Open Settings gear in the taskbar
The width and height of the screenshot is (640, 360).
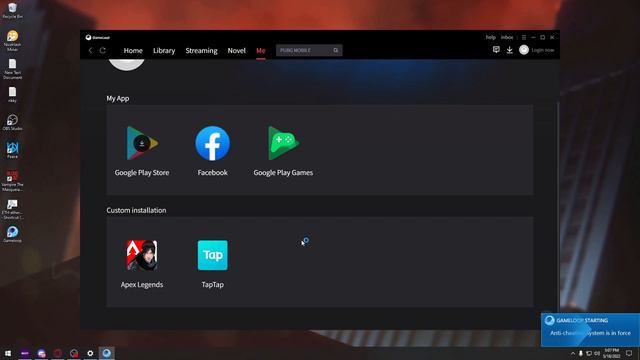[x=90, y=353]
